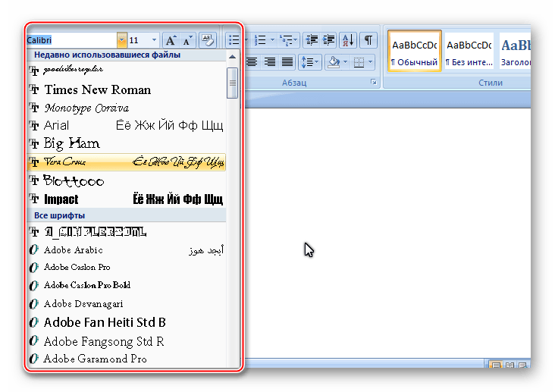The height and width of the screenshot is (392, 555).
Task: Choose the Arial font
Action: point(127,125)
